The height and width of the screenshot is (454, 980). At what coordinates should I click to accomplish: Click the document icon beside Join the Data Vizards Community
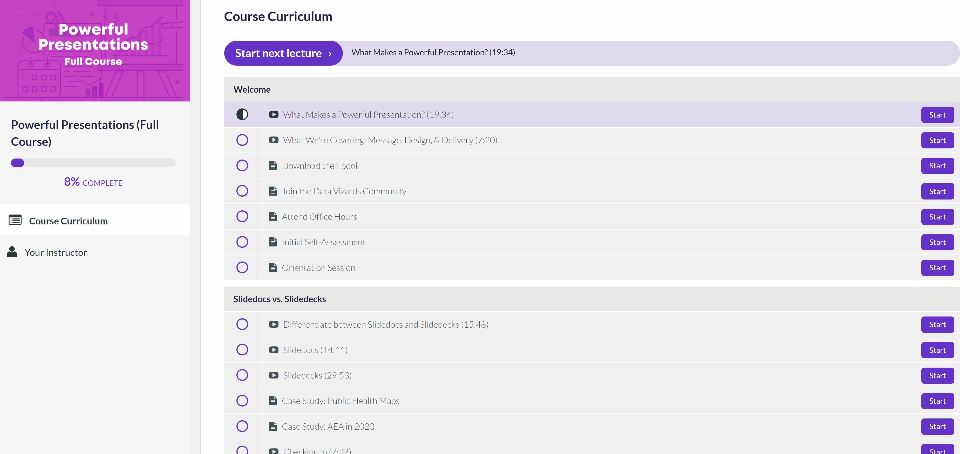pos(273,191)
